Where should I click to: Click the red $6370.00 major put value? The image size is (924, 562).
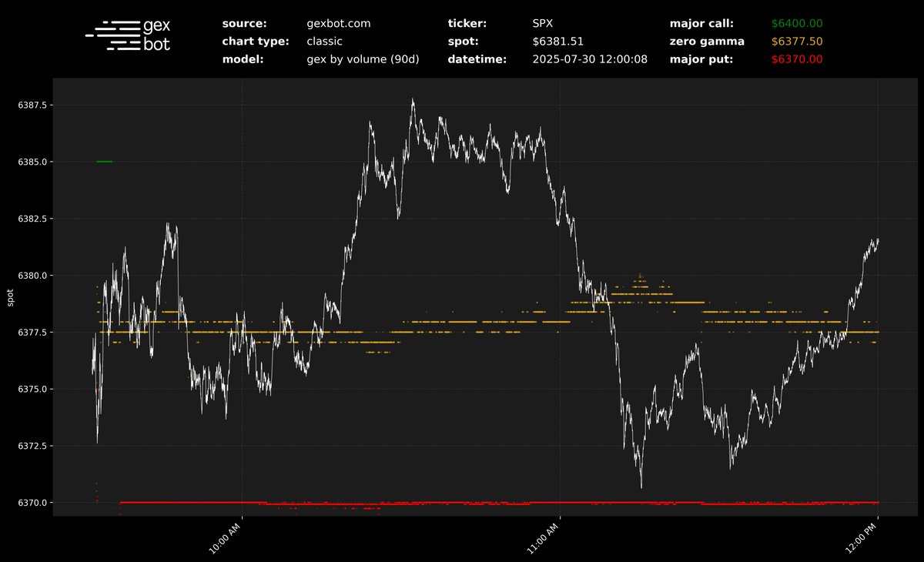tap(797, 59)
